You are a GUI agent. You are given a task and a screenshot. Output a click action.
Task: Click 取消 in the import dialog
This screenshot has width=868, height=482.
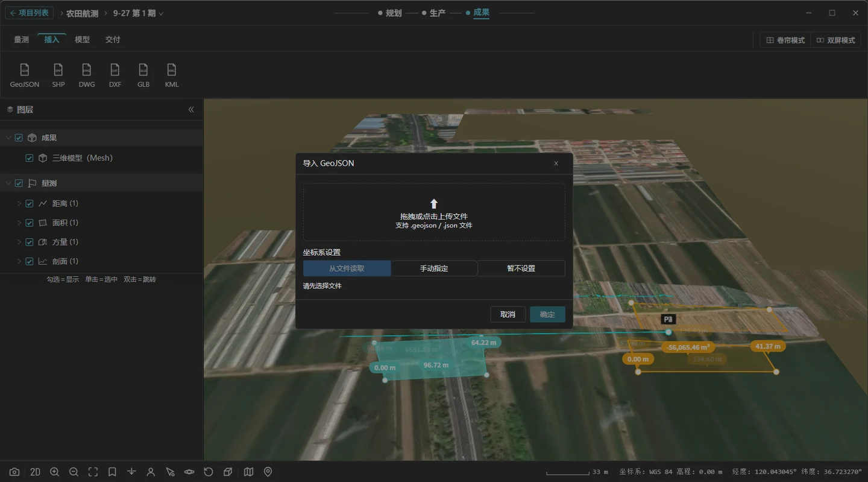(x=508, y=314)
